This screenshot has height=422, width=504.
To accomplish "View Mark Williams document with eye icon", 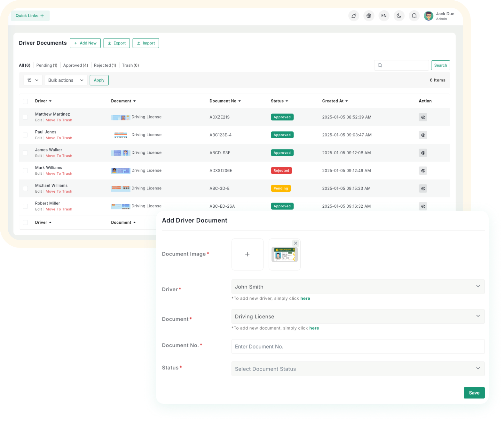I will [423, 171].
